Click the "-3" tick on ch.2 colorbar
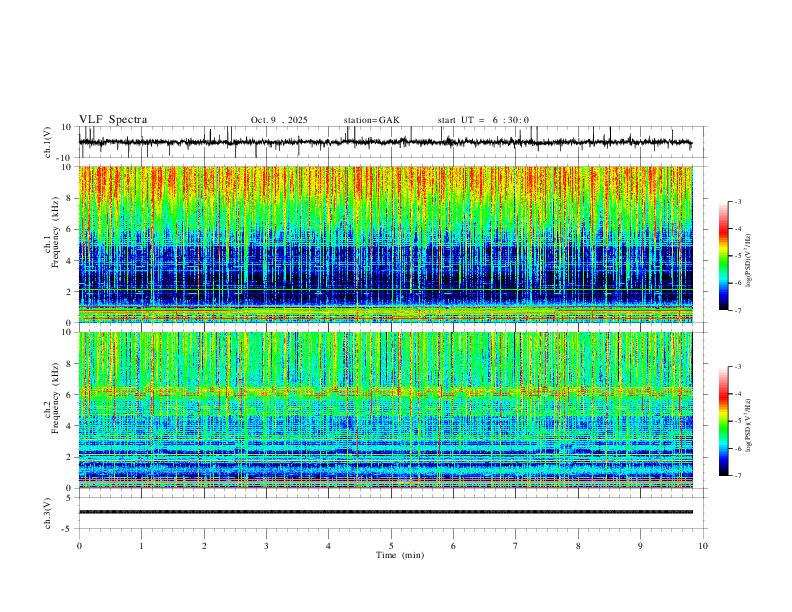The width and height of the screenshot is (792, 612). click(x=738, y=367)
